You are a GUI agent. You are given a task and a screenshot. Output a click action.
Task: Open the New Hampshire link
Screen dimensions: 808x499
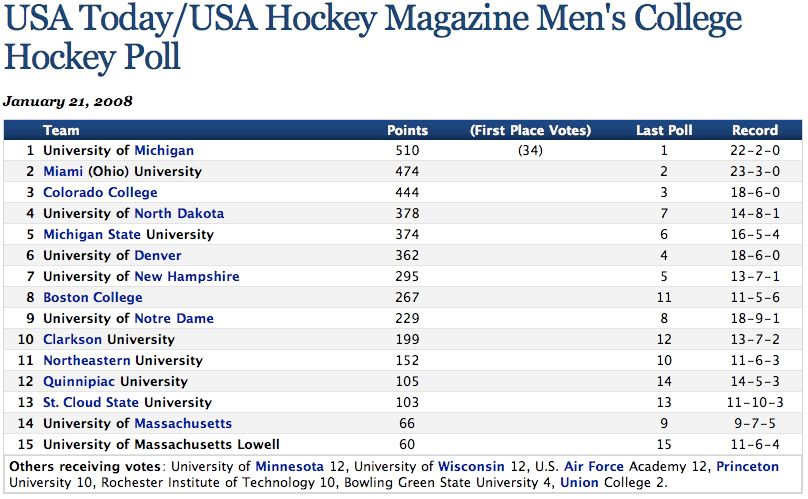(x=187, y=276)
